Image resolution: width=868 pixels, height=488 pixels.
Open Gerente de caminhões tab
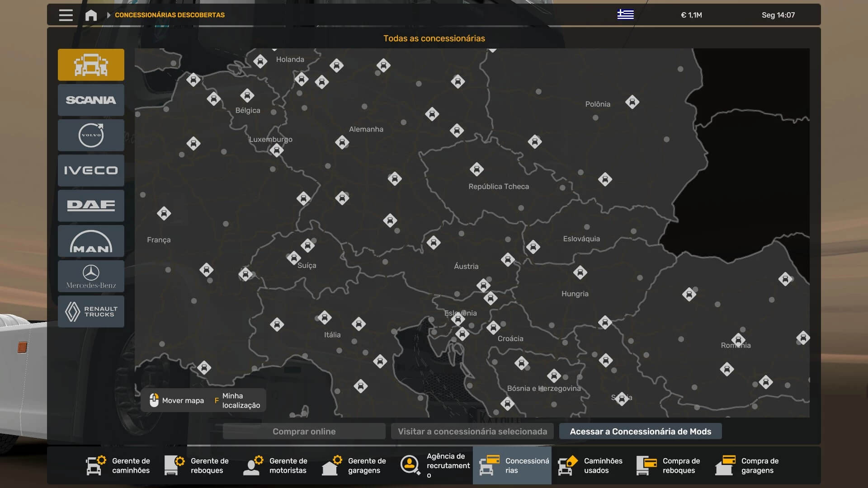118,465
